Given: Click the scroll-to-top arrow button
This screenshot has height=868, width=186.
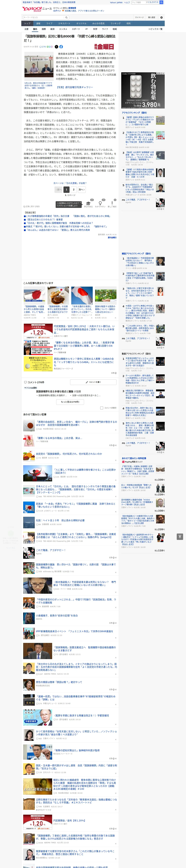Looking at the screenshot, I should [x=180, y=536].
